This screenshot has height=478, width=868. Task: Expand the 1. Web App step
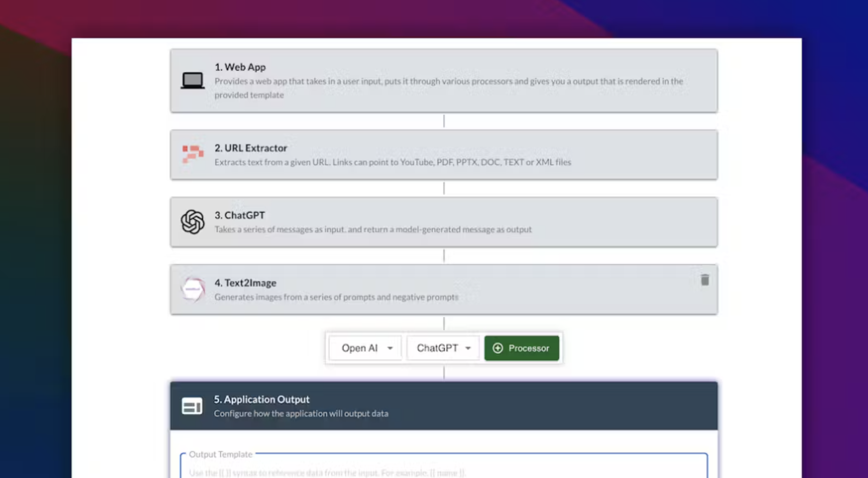(x=444, y=81)
